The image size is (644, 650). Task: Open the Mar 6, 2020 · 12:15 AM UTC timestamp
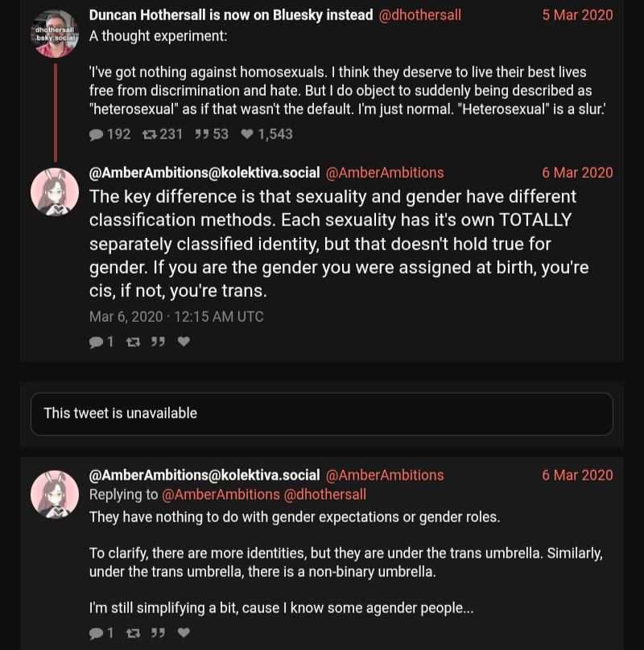point(176,317)
